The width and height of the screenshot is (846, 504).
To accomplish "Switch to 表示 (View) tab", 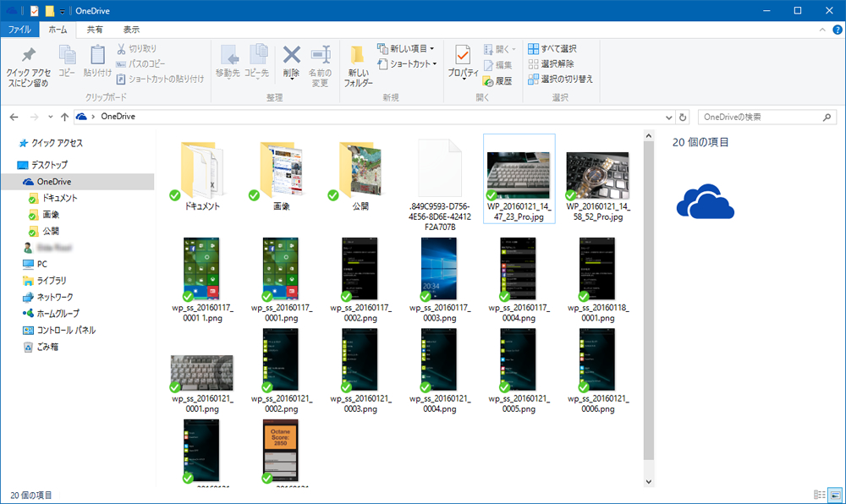I will [131, 30].
